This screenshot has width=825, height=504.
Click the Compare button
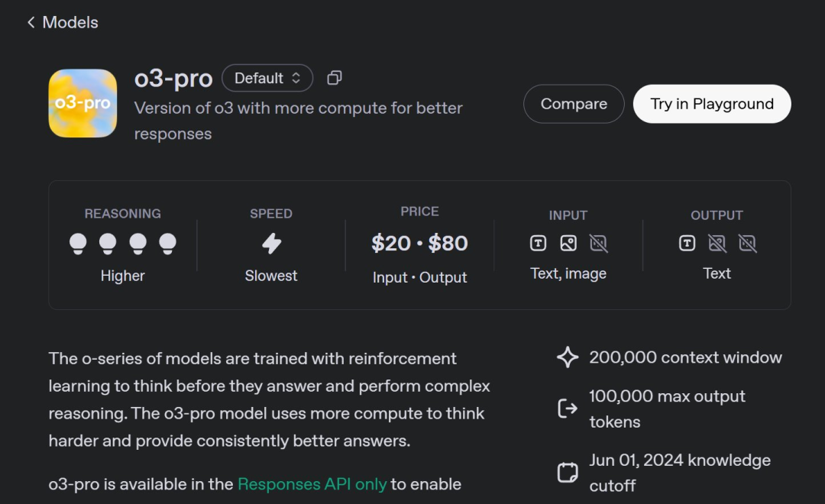click(x=574, y=104)
